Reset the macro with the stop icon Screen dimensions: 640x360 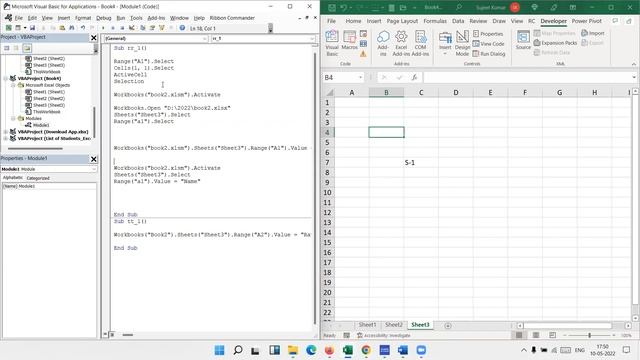(122, 28)
